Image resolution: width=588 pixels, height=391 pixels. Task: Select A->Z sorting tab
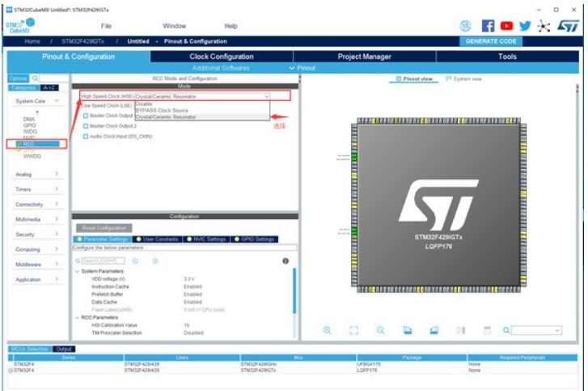[x=49, y=87]
